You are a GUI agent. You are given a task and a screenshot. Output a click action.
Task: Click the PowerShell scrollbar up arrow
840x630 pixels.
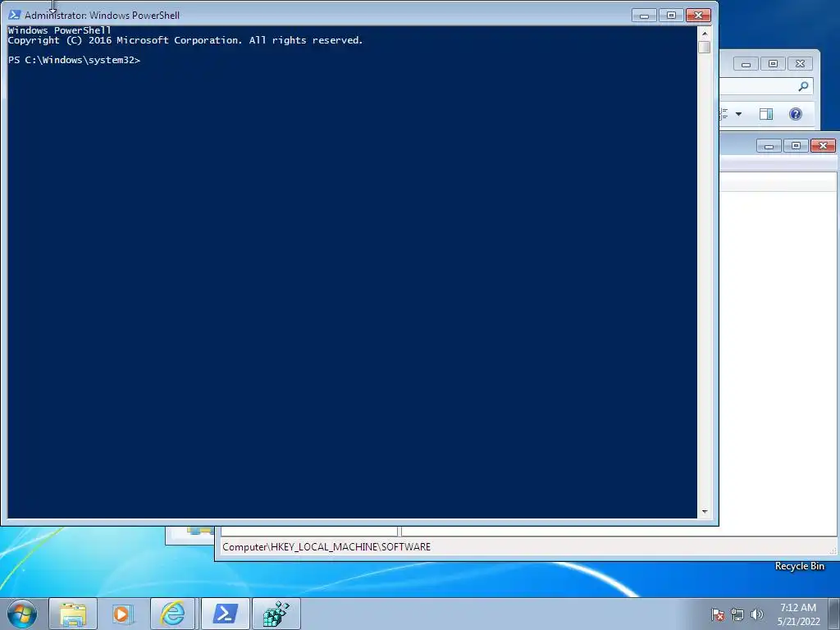tap(705, 33)
